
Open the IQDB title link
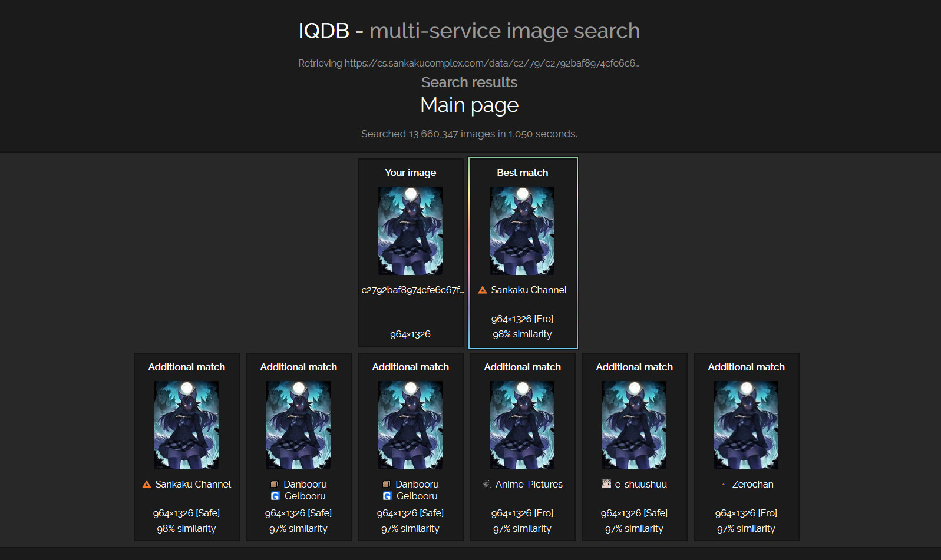pyautogui.click(x=323, y=31)
